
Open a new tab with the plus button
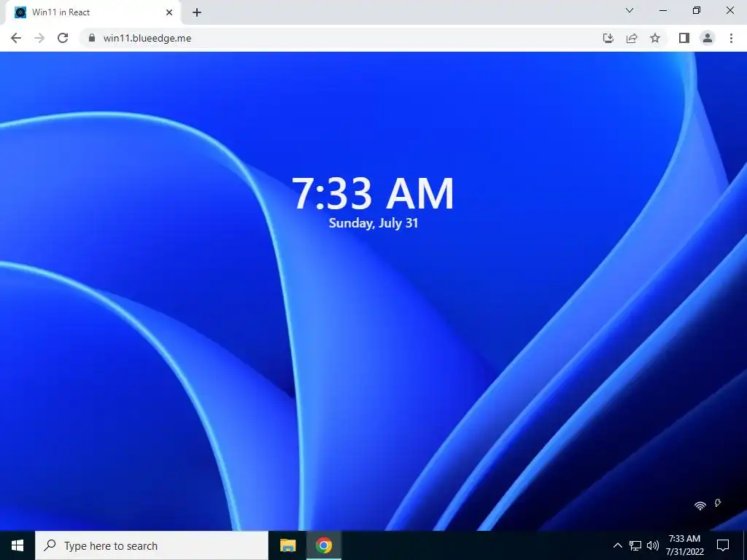197,13
